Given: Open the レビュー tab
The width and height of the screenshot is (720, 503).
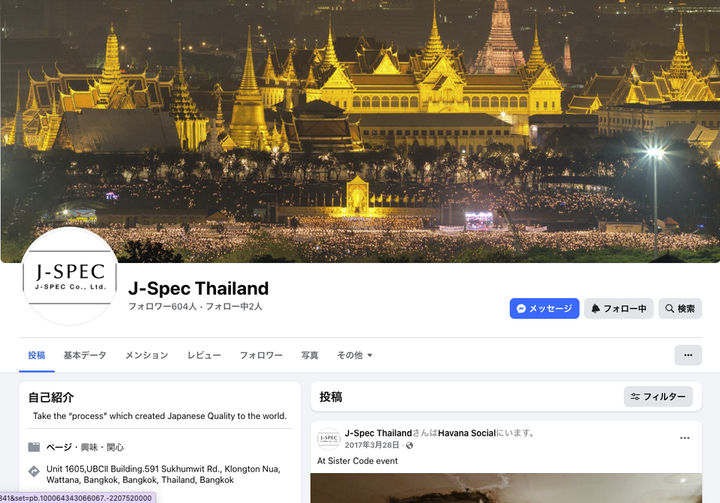Looking at the screenshot, I should 204,355.
